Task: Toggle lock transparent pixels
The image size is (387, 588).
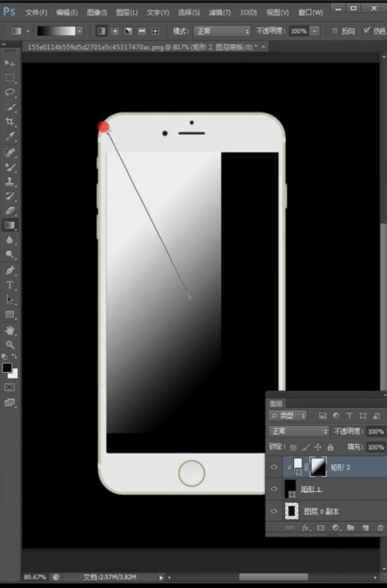Action: (x=293, y=447)
